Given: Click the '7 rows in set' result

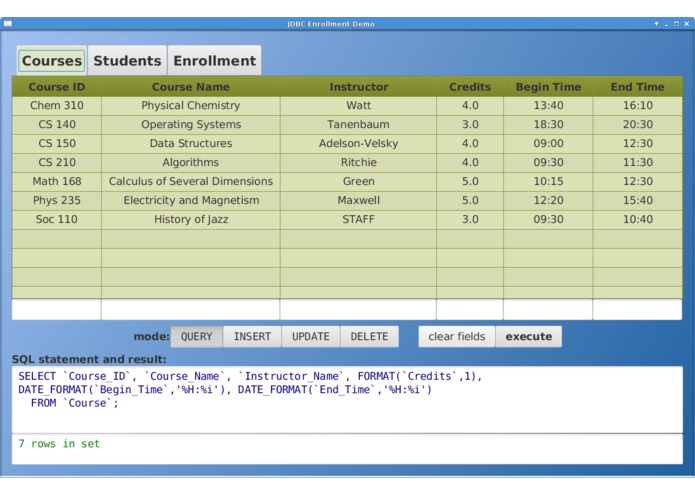Looking at the screenshot, I should [59, 444].
